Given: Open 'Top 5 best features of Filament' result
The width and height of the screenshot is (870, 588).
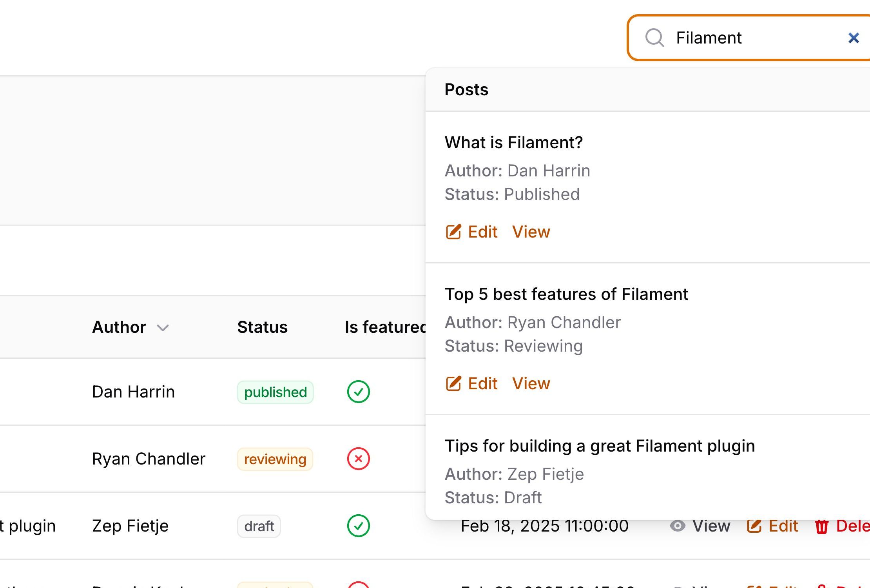Looking at the screenshot, I should pos(566,294).
